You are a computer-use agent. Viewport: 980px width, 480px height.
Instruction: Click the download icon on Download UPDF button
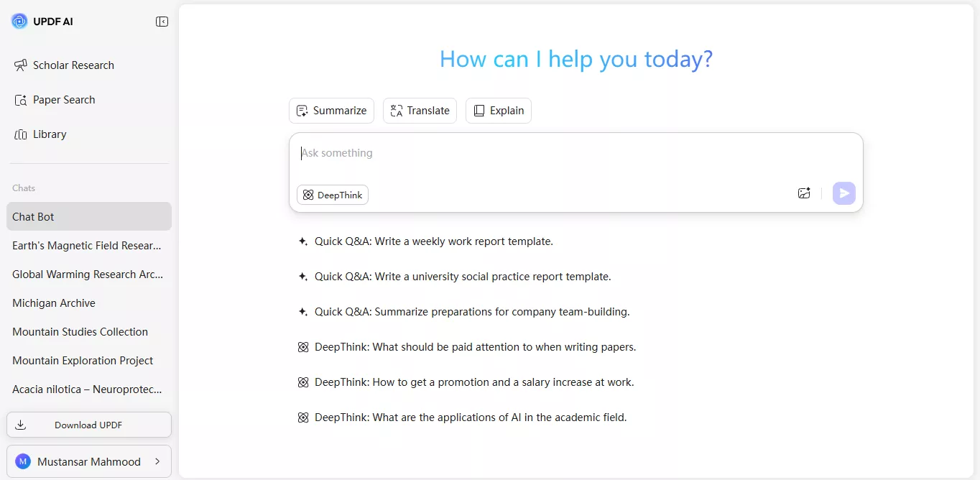coord(21,425)
